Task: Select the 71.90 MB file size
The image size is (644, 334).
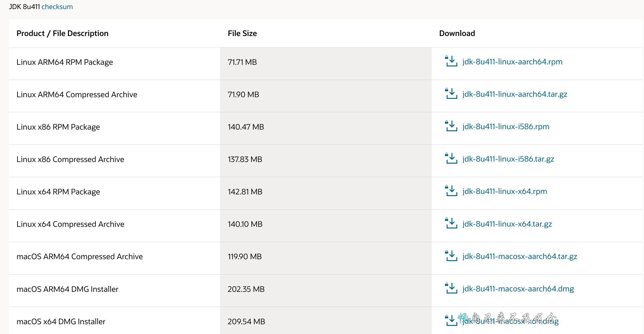Action: click(243, 94)
